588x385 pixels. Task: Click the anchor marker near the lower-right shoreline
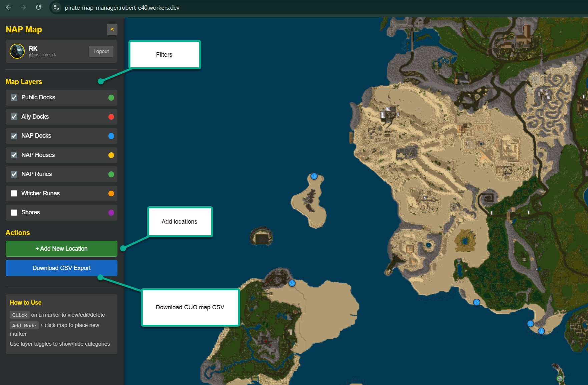click(x=530, y=323)
